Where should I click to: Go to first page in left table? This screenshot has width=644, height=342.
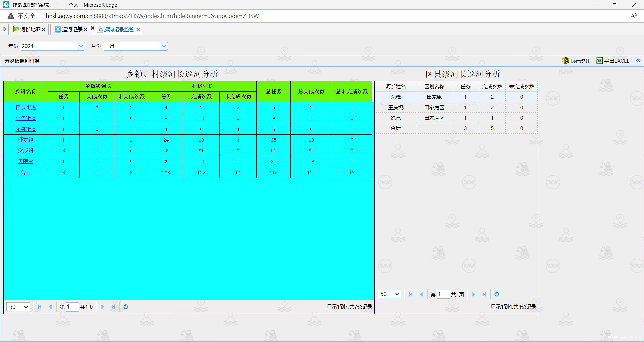click(x=40, y=307)
